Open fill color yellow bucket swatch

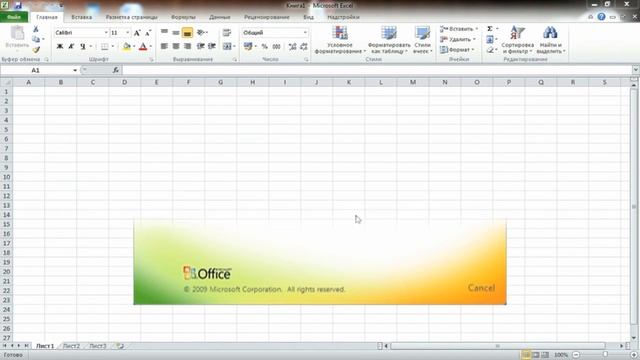point(127,47)
